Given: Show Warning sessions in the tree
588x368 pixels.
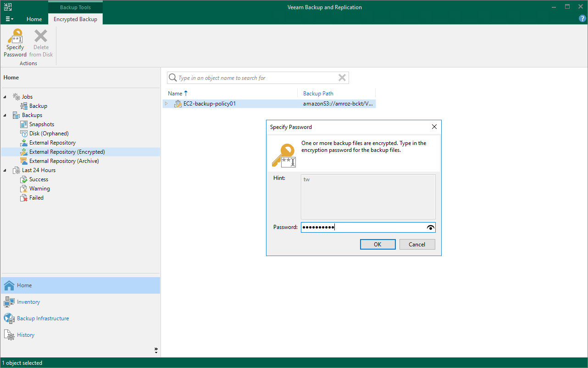Looking at the screenshot, I should [x=39, y=189].
